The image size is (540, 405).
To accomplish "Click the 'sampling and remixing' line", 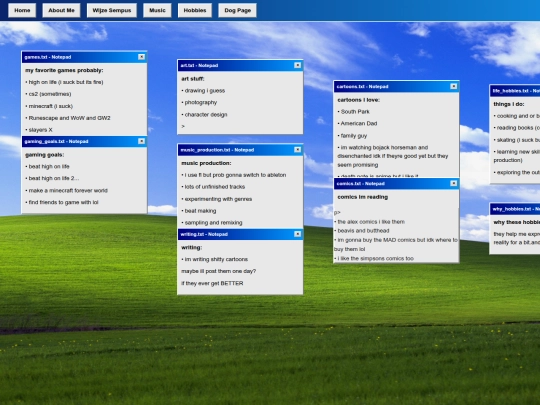I will (212, 223).
